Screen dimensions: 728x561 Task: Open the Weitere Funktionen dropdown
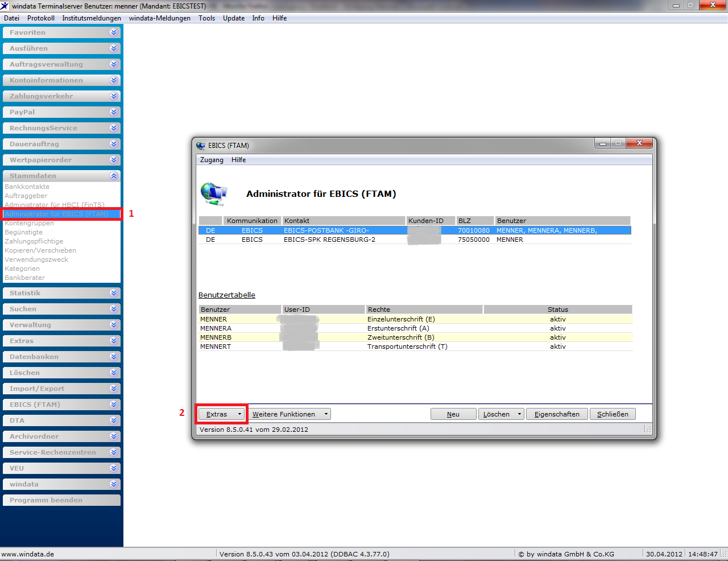pyautogui.click(x=290, y=414)
